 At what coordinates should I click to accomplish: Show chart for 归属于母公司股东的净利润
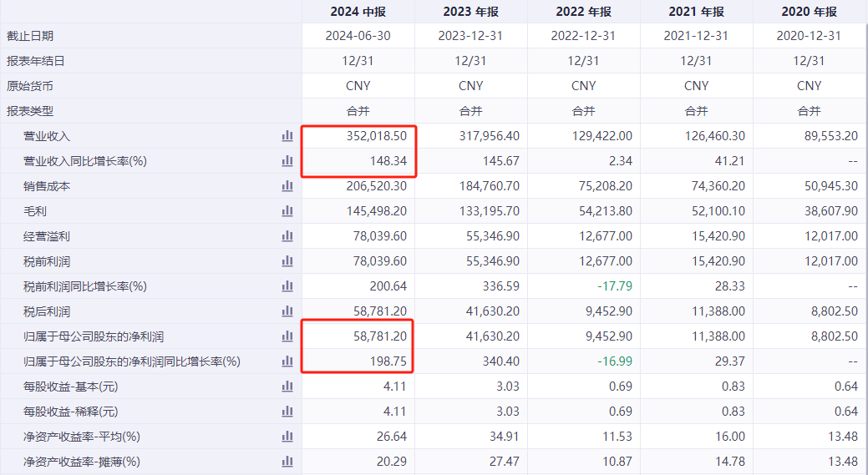[287, 336]
